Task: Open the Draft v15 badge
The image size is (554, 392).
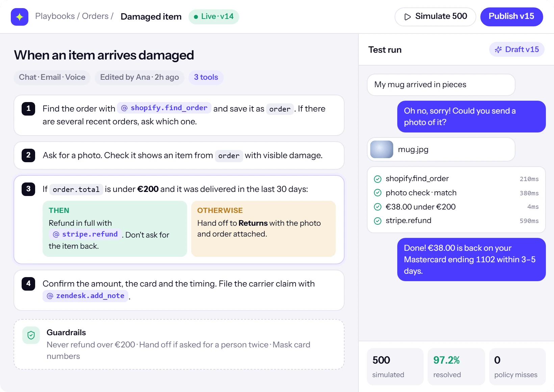Action: coord(517,50)
